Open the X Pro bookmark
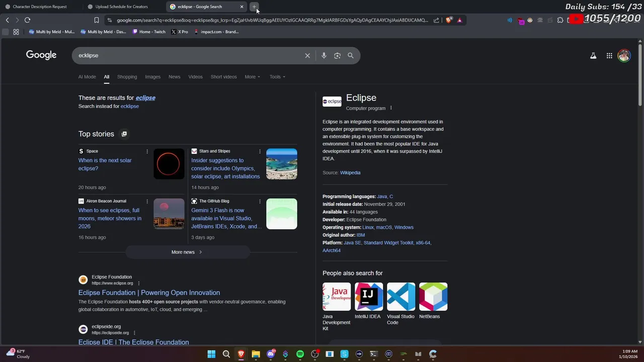The height and width of the screenshot is (362, 644). [x=180, y=32]
